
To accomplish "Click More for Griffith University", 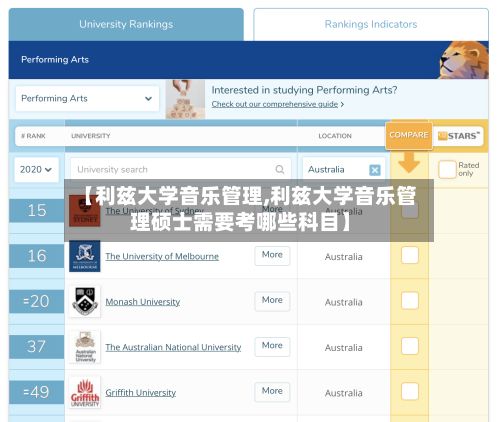I will [x=272, y=391].
